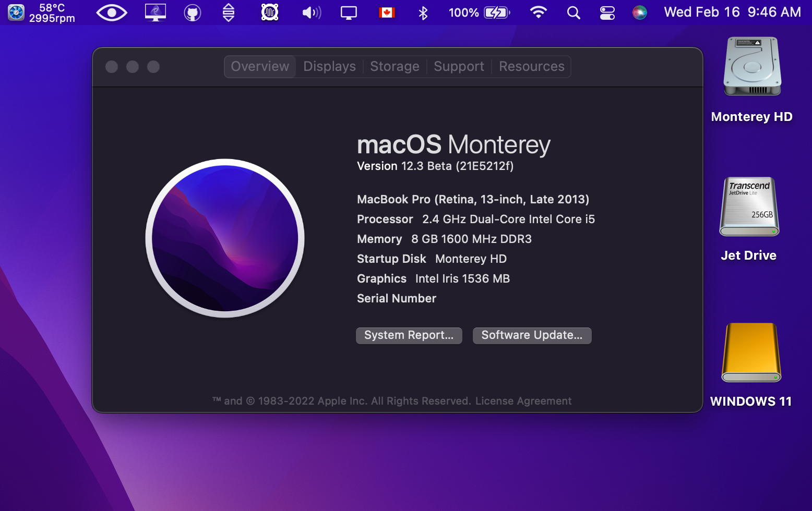Open the display mirroring menu icon
This screenshot has width=812, height=511.
click(349, 13)
